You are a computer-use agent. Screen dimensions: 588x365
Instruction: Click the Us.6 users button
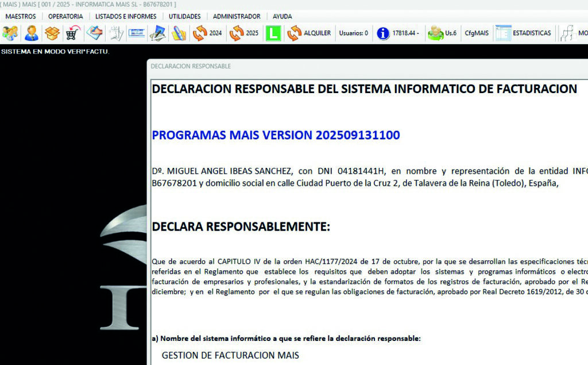point(443,33)
